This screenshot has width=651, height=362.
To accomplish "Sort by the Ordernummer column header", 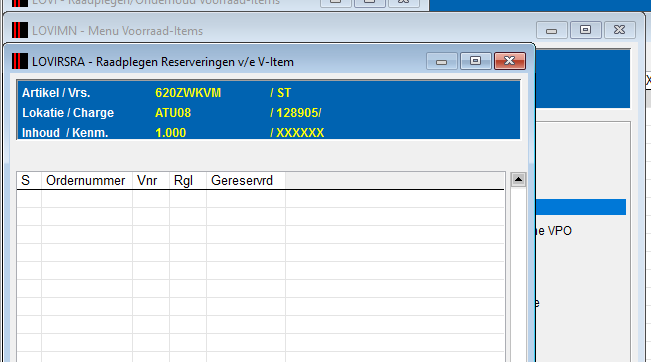I will 87,181.
